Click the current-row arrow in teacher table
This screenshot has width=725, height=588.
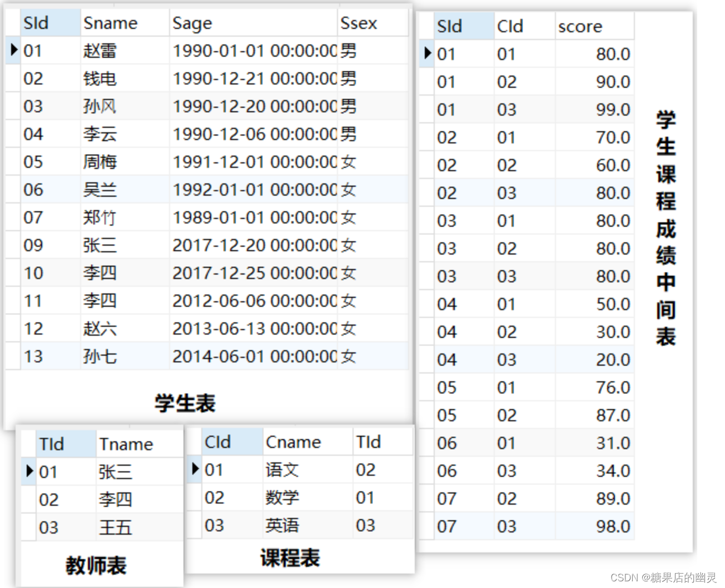coord(30,471)
